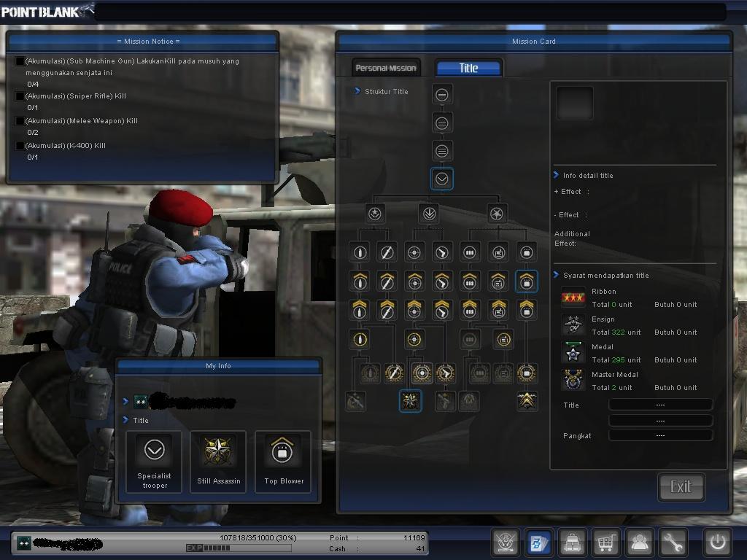Click the EXP progress bar
Viewport: 747px width, 560px height.
[x=239, y=548]
